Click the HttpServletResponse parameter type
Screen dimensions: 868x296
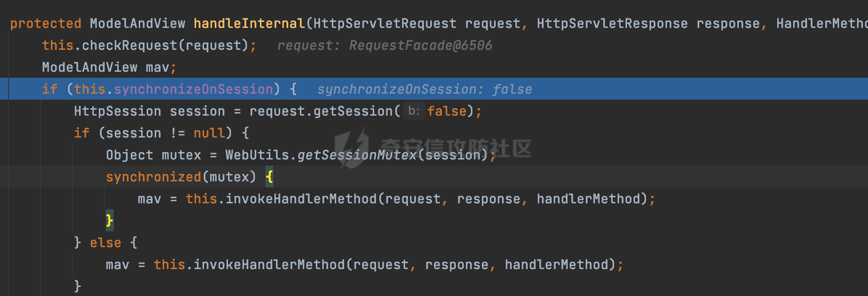tap(613, 23)
